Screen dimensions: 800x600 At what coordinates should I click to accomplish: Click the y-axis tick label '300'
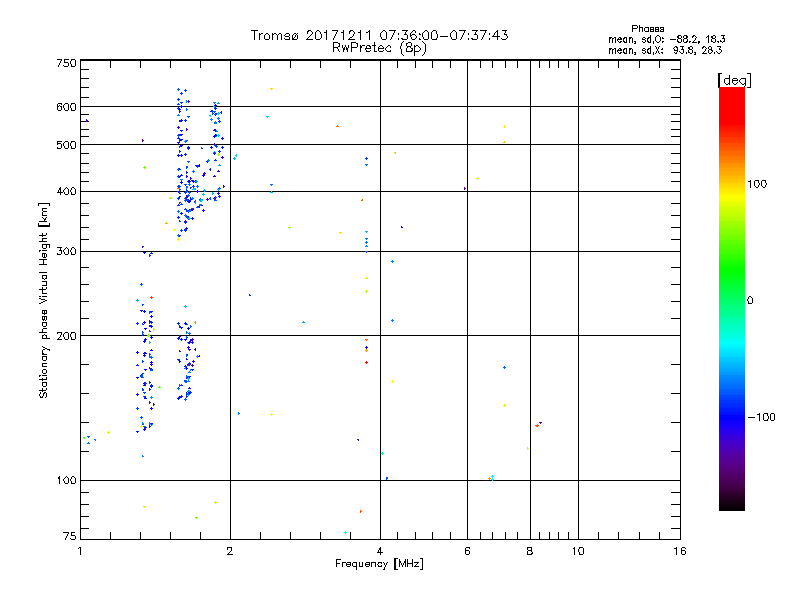coord(66,252)
